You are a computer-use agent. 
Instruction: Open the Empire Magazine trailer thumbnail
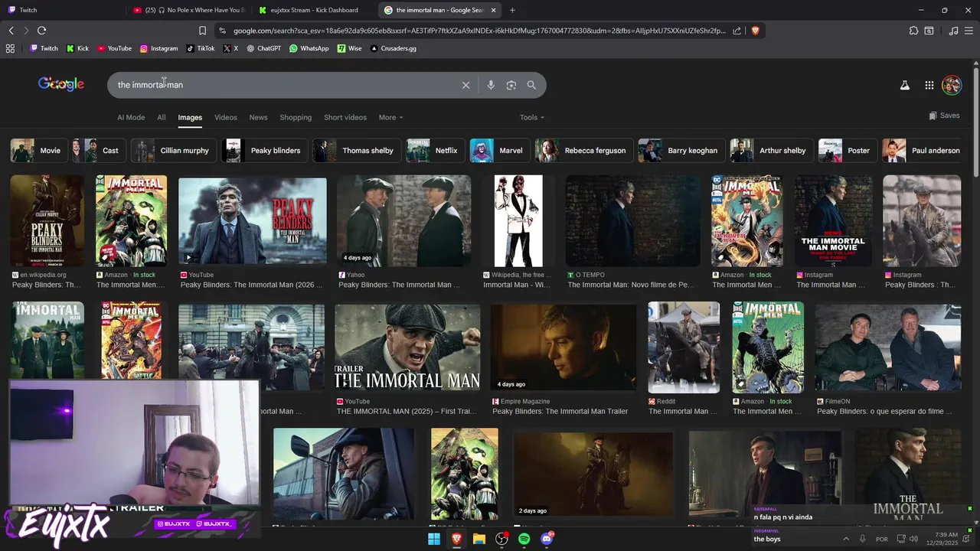(x=563, y=347)
